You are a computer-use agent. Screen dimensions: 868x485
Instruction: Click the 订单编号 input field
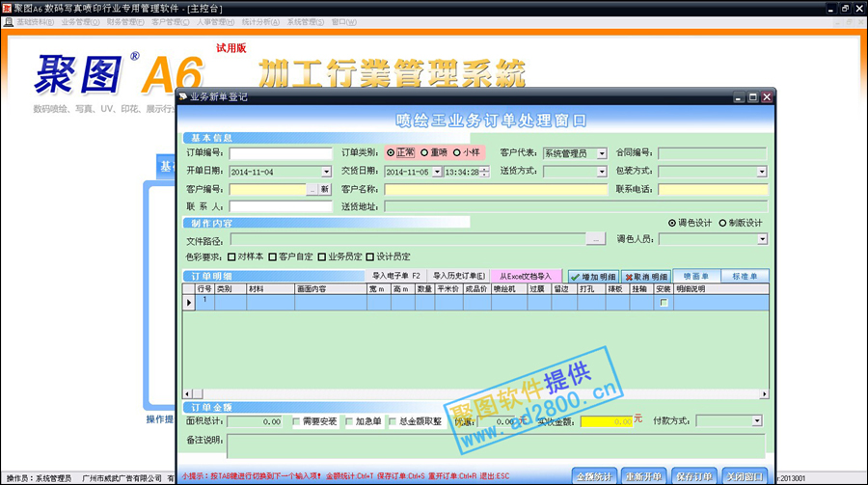point(281,153)
